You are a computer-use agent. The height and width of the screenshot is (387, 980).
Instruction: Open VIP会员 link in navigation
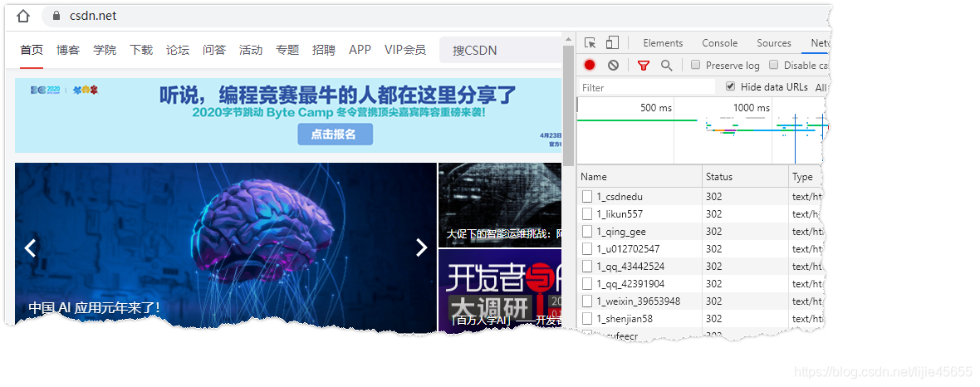click(405, 50)
